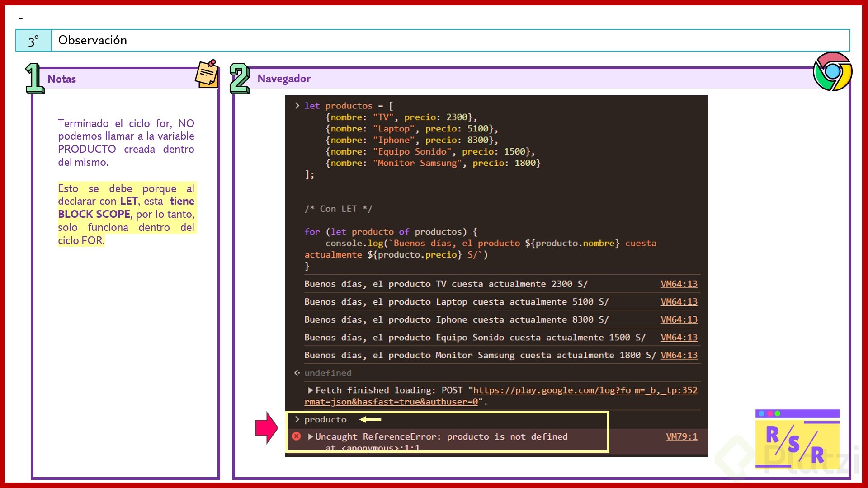Viewport: 868px width, 488px height.
Task: Click the yellow left arrow beside producto
Action: [370, 420]
